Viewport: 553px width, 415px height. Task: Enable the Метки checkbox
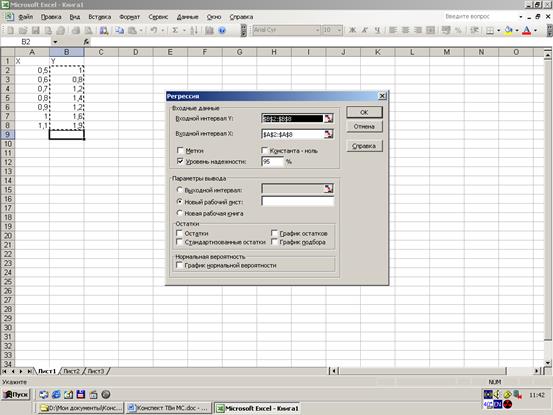(x=180, y=151)
